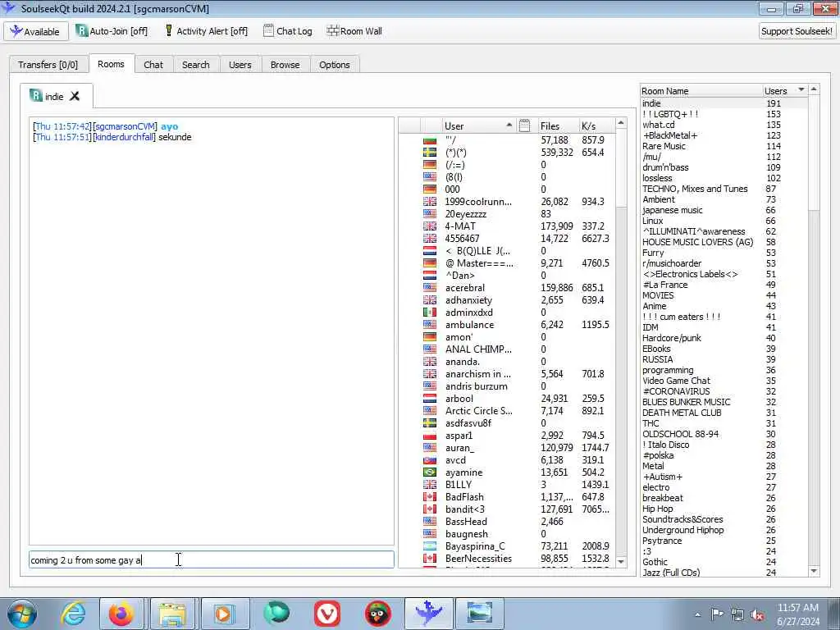Open Windows Start menu
The height and width of the screenshot is (630, 840).
[x=21, y=614]
